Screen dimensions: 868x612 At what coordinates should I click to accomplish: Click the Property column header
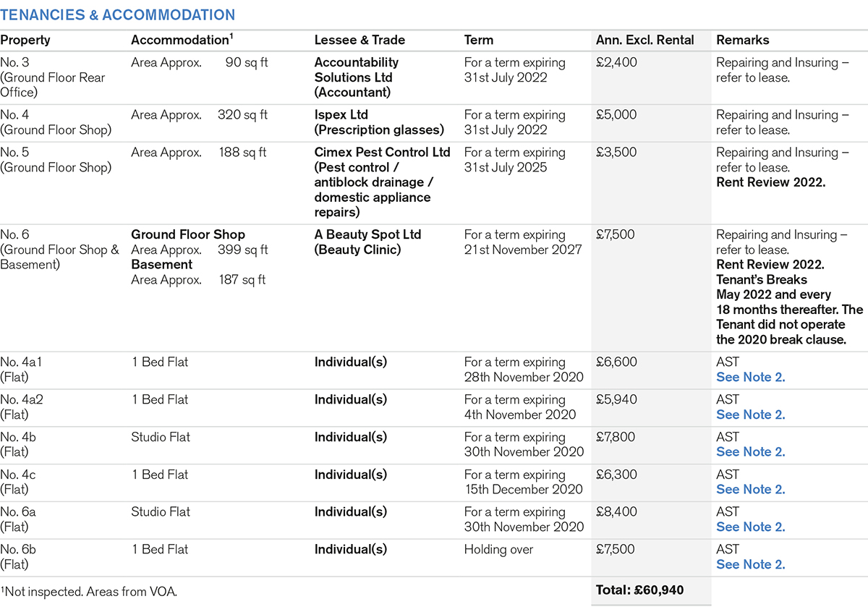[x=25, y=41]
